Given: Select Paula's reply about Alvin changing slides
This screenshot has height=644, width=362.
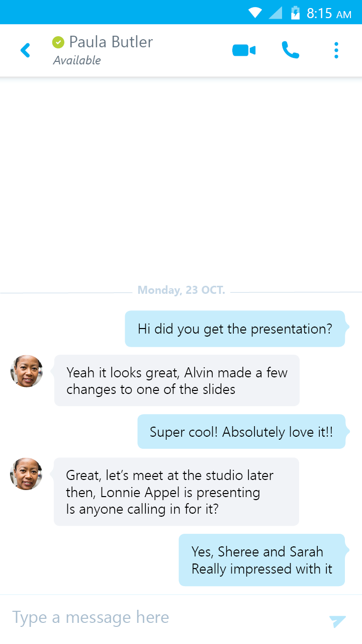Looking at the screenshot, I should pyautogui.click(x=176, y=380).
